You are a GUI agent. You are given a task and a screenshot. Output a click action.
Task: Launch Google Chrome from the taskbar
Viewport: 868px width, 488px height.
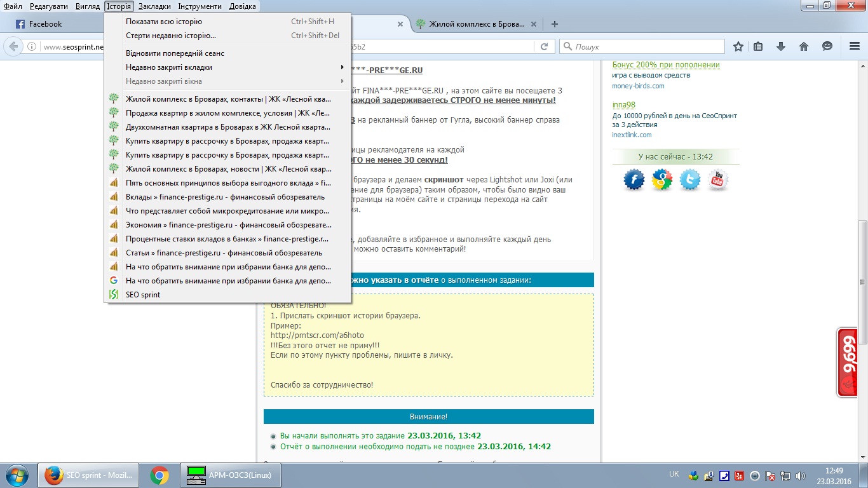coord(159,475)
